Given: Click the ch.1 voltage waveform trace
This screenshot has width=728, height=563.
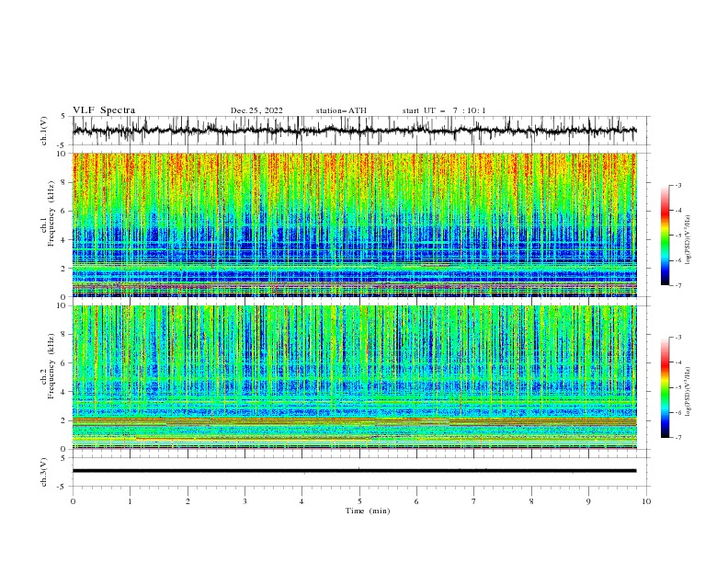Looking at the screenshot, I should [354, 131].
